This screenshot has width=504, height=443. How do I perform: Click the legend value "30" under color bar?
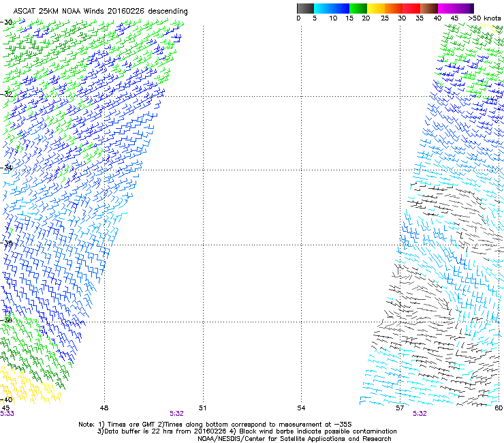tap(402, 18)
